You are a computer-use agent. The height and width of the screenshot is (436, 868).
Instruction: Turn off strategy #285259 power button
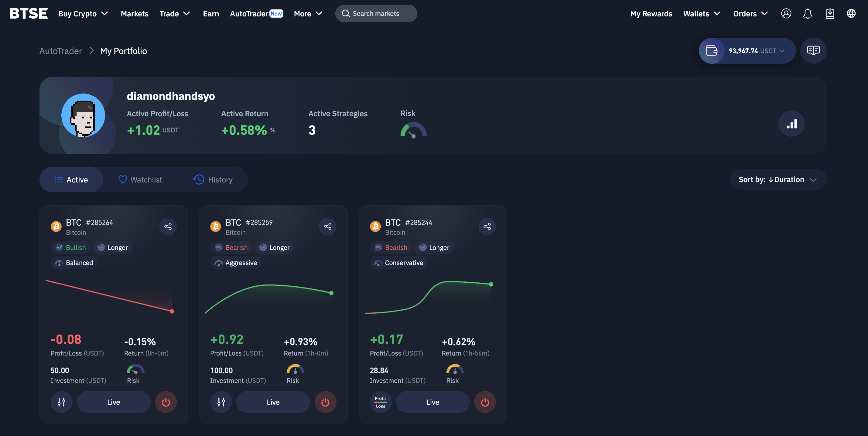coord(325,402)
